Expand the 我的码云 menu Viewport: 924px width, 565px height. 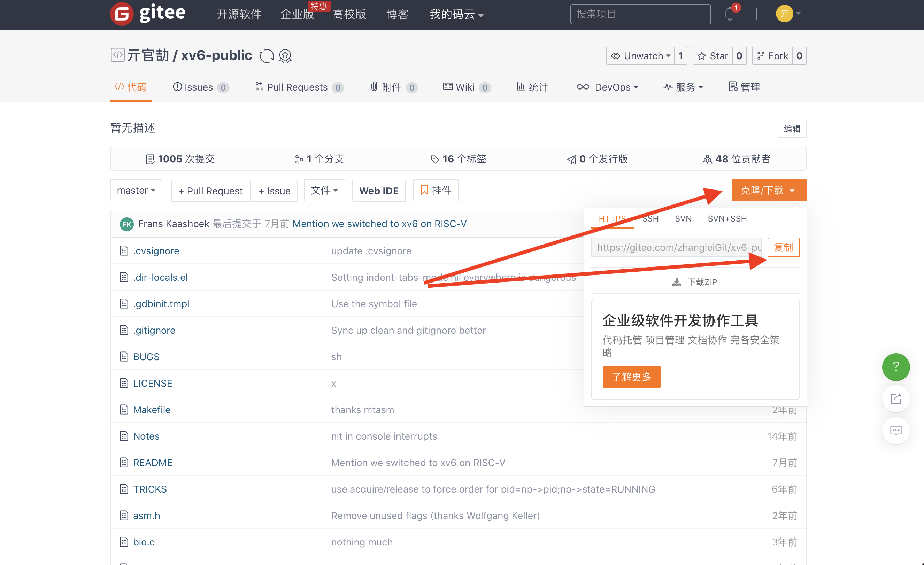point(456,14)
